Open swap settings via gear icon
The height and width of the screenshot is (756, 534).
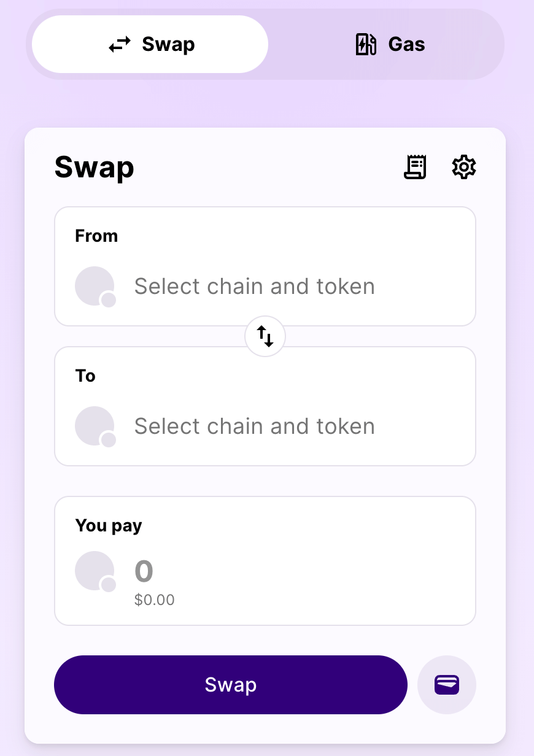pyautogui.click(x=464, y=167)
